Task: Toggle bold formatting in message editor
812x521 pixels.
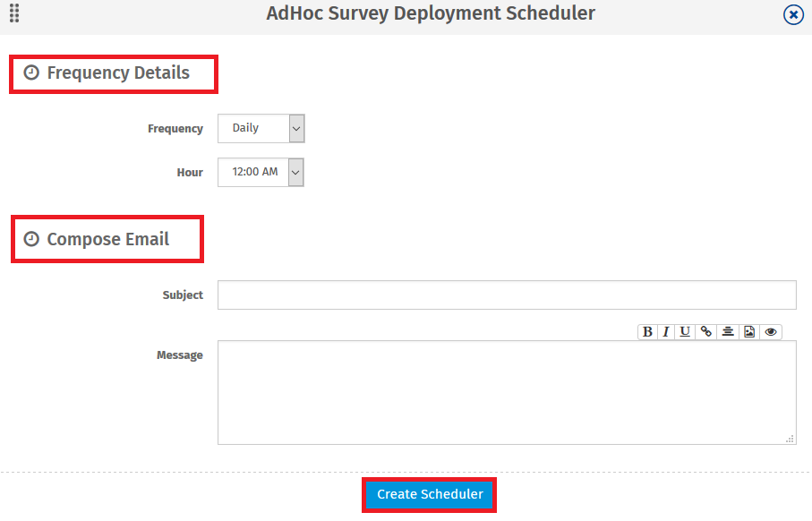Action: [x=647, y=331]
